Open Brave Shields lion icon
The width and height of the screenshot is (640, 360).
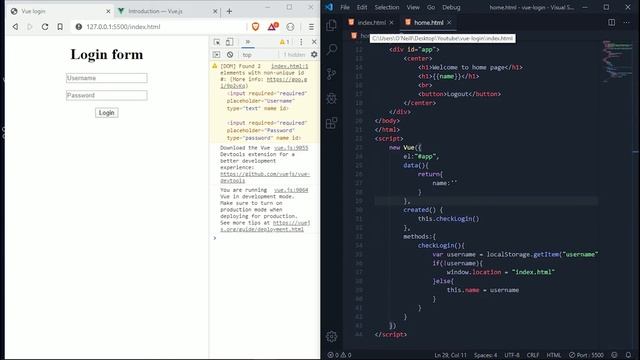click(x=256, y=27)
